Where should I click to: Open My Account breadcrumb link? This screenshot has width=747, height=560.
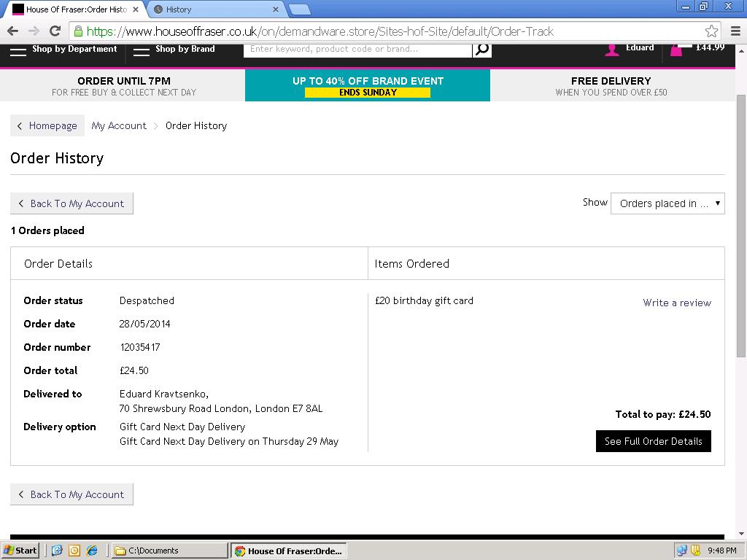(119, 125)
